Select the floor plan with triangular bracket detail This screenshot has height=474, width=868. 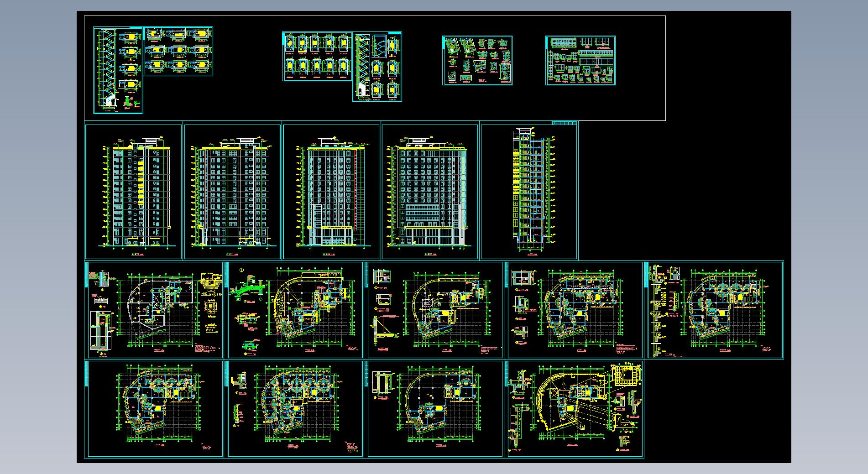coord(435,310)
